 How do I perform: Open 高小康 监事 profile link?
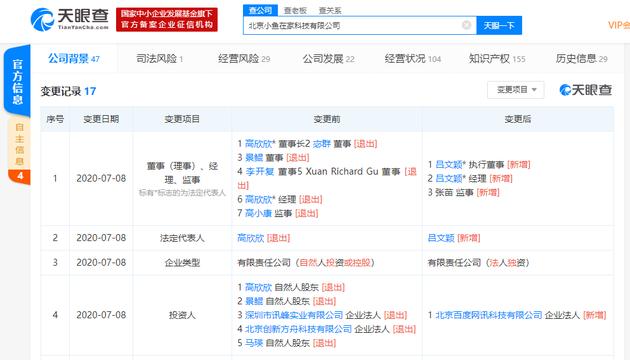(258, 213)
